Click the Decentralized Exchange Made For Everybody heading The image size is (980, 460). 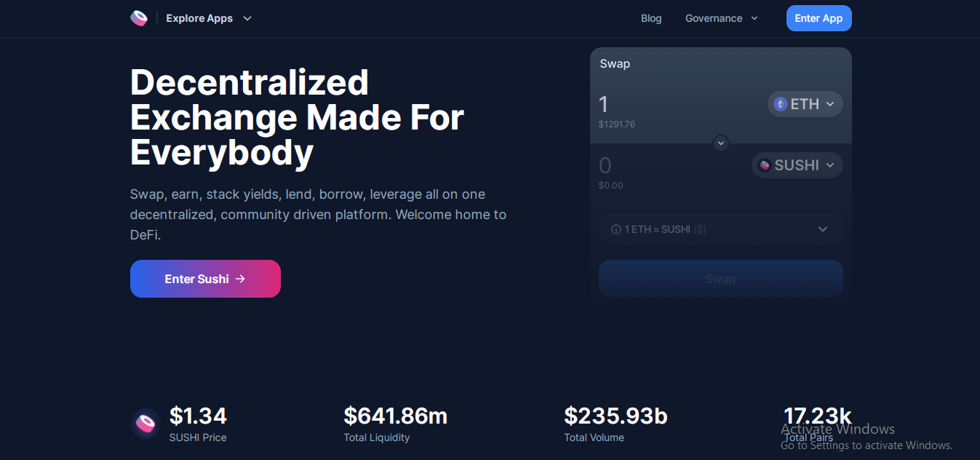297,118
